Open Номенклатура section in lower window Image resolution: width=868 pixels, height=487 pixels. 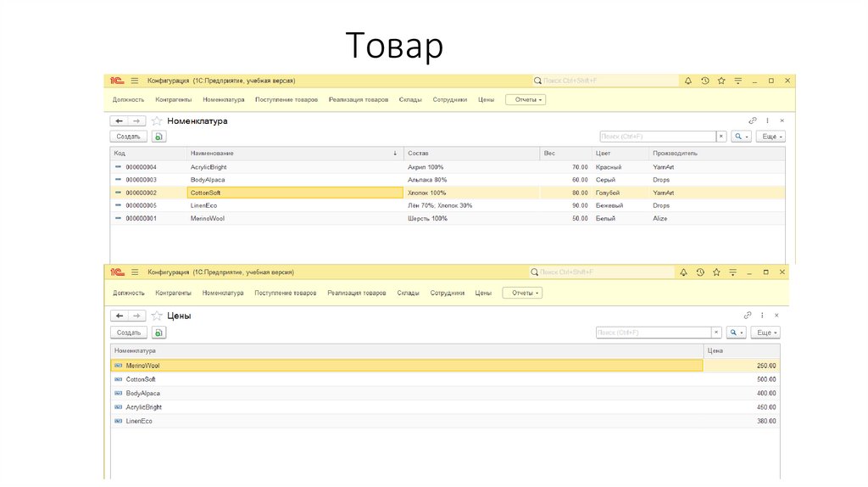[223, 293]
